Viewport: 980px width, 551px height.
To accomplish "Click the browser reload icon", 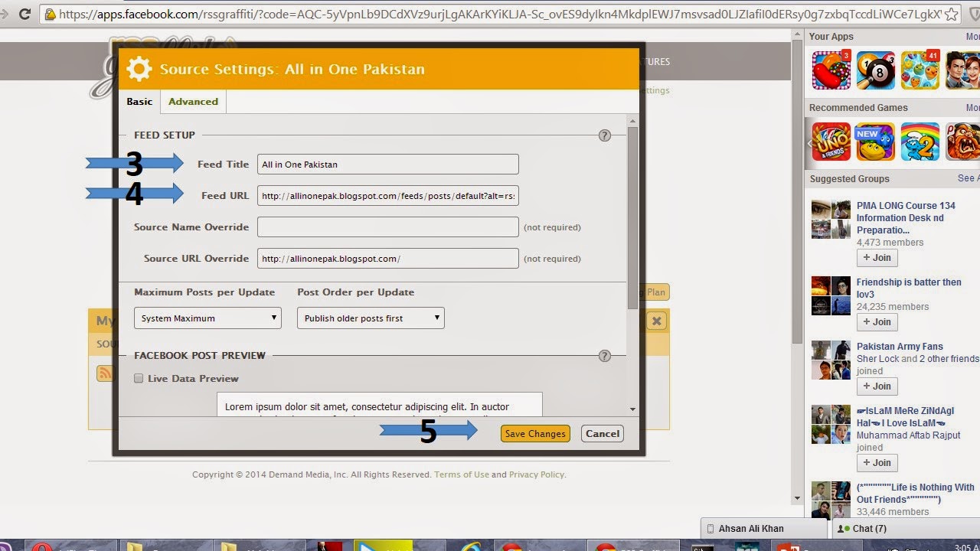I will point(24,14).
